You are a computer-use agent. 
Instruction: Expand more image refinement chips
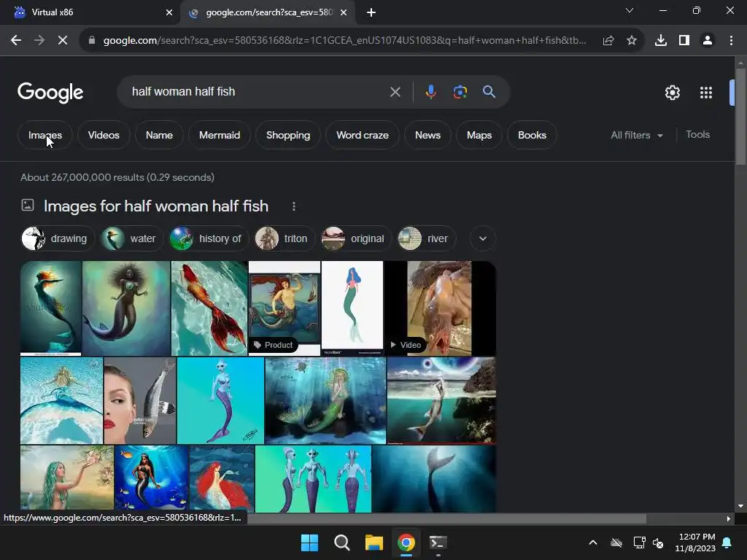point(483,238)
